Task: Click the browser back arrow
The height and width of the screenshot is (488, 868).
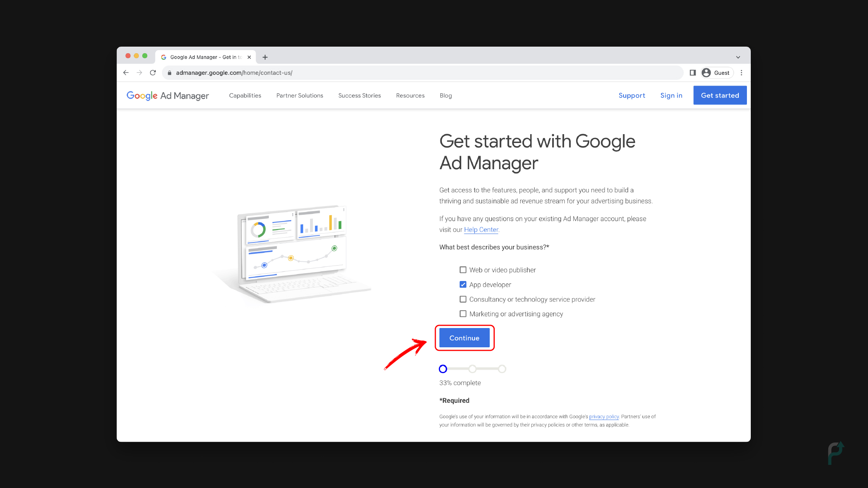Action: coord(126,72)
